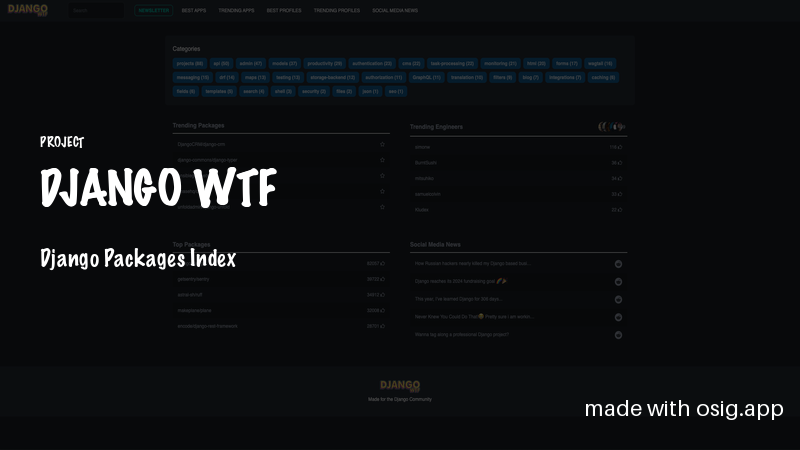
Task: Select Social Media News menu item
Action: click(x=395, y=10)
